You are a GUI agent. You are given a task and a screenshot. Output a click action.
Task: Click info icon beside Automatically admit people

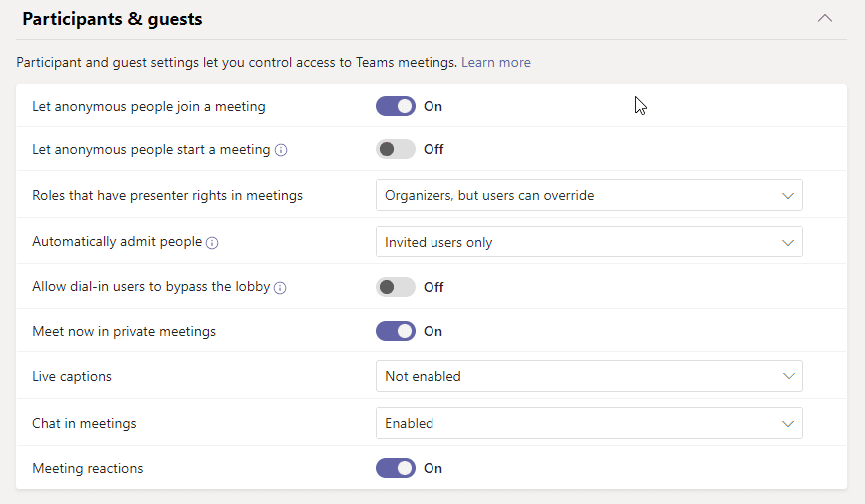212,242
